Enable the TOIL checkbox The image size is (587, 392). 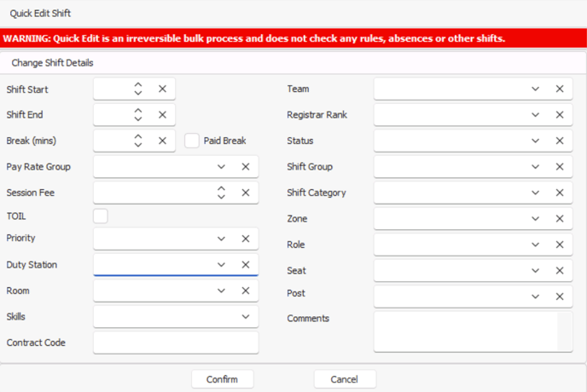coord(101,216)
